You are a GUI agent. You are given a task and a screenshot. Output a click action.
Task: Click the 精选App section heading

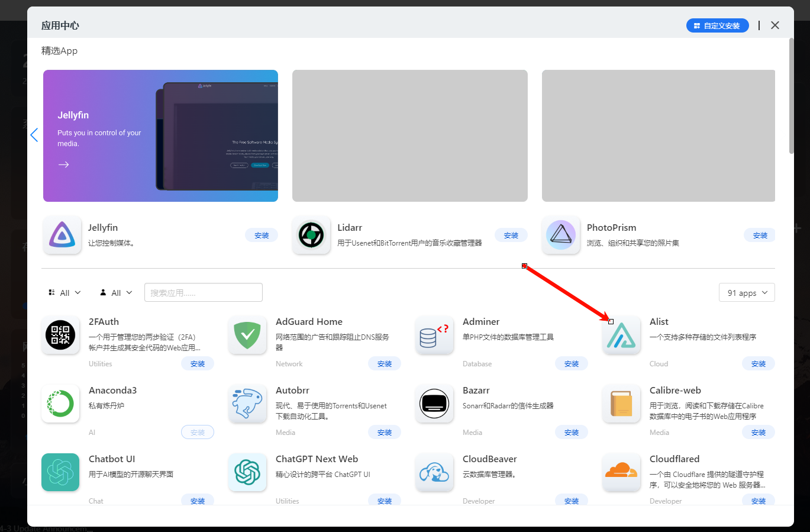click(x=59, y=51)
